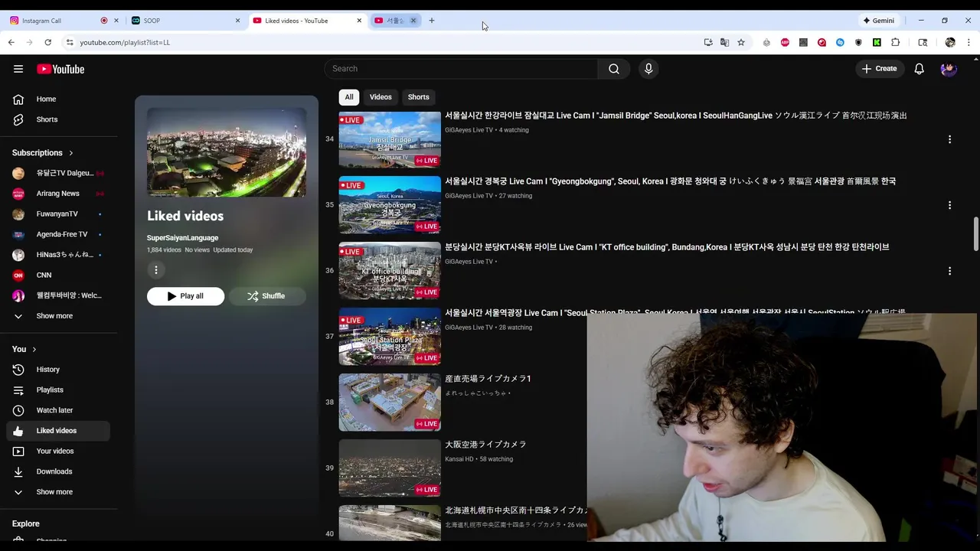Open the Gemini button in the browser
The image size is (980, 551).
[878, 21]
